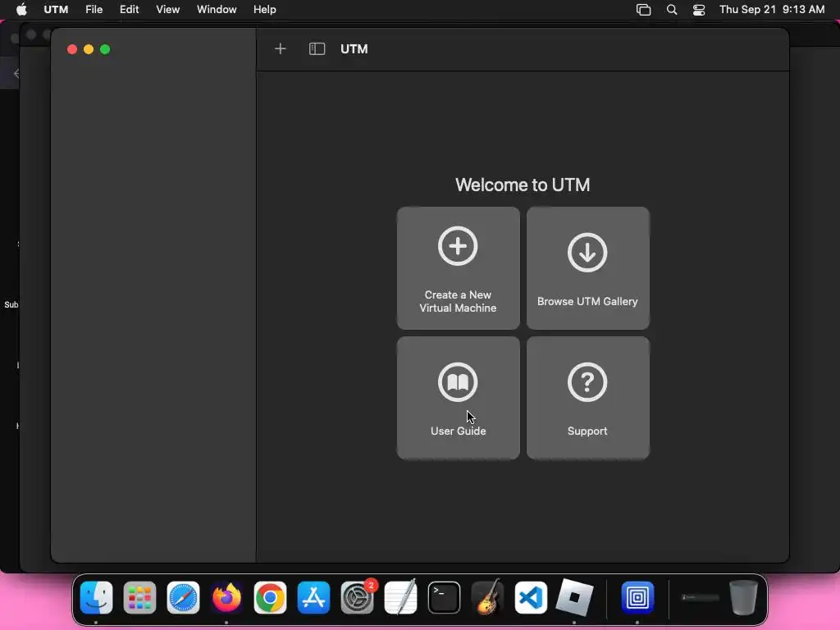
Task: Open Finder from the Dock
Action: pyautogui.click(x=97, y=597)
